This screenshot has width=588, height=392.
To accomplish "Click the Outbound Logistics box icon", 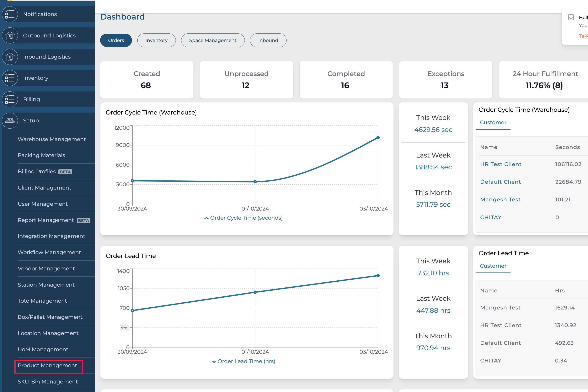I will [10, 36].
